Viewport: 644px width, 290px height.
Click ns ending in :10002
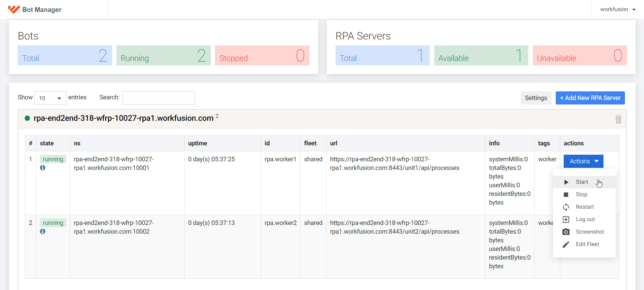(x=114, y=227)
